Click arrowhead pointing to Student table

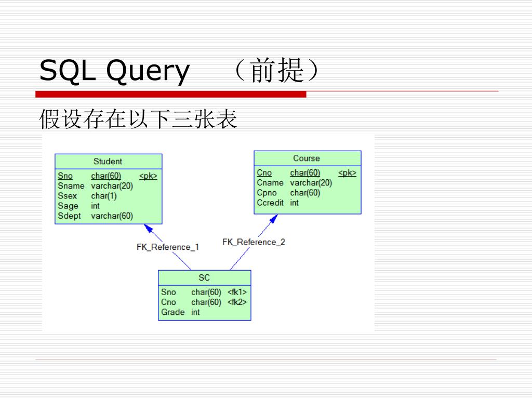149,229
